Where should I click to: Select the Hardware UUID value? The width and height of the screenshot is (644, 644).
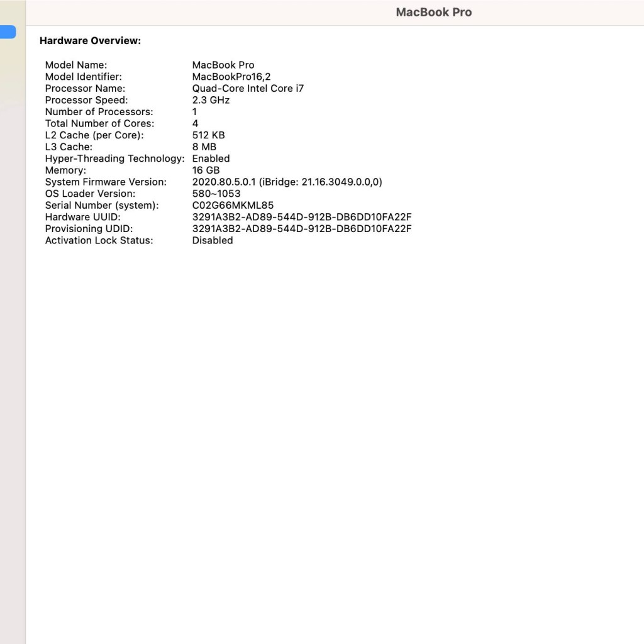(302, 217)
